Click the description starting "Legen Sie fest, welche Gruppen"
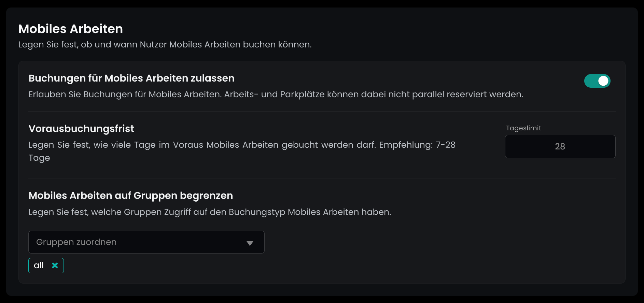644x303 pixels. point(210,212)
